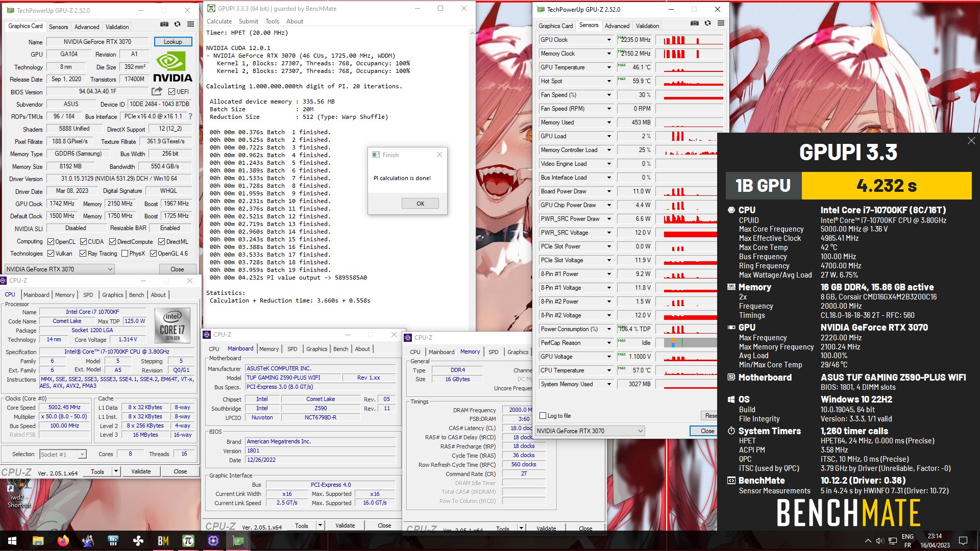Open Tools dropdown arrow in CPU-Z CPU window
980x551 pixels.
click(x=116, y=471)
